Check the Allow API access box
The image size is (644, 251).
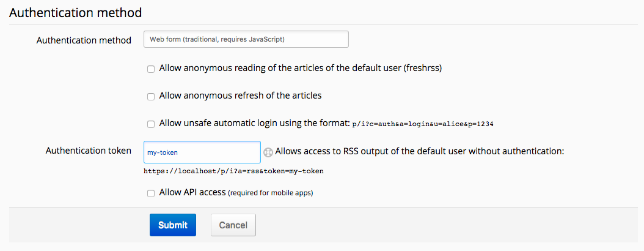coord(151,193)
